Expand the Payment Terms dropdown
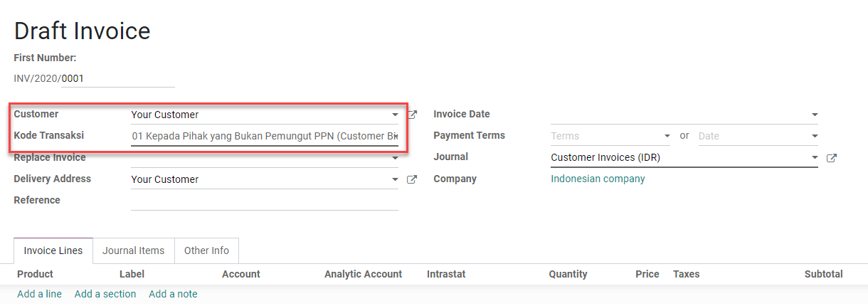Screen dimensions: 868x306 pos(667,136)
